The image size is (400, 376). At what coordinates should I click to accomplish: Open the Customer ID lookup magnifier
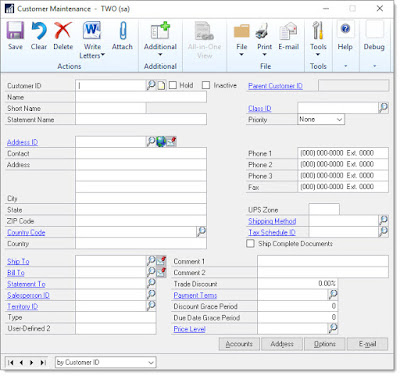tap(151, 85)
